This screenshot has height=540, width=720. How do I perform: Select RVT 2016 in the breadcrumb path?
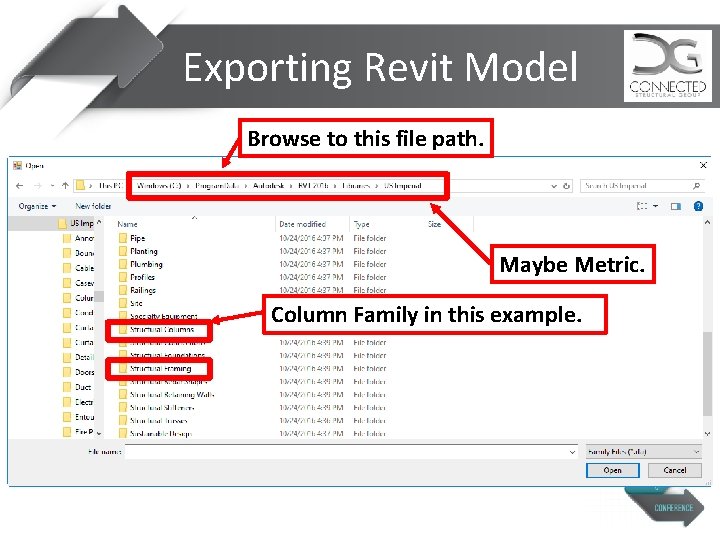(313, 186)
